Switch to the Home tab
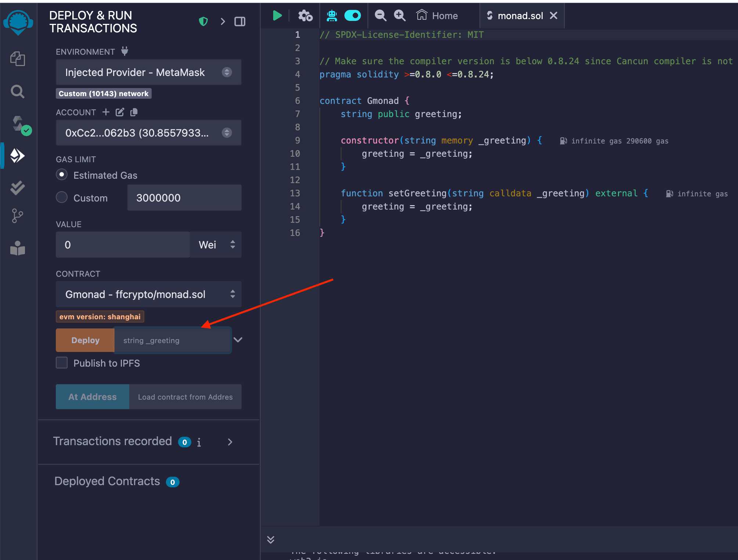738x560 pixels. click(437, 16)
